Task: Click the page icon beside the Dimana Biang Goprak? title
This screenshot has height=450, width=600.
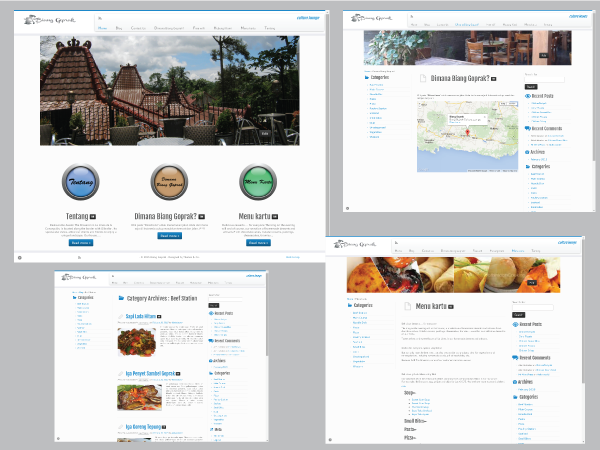Action: 423,78
